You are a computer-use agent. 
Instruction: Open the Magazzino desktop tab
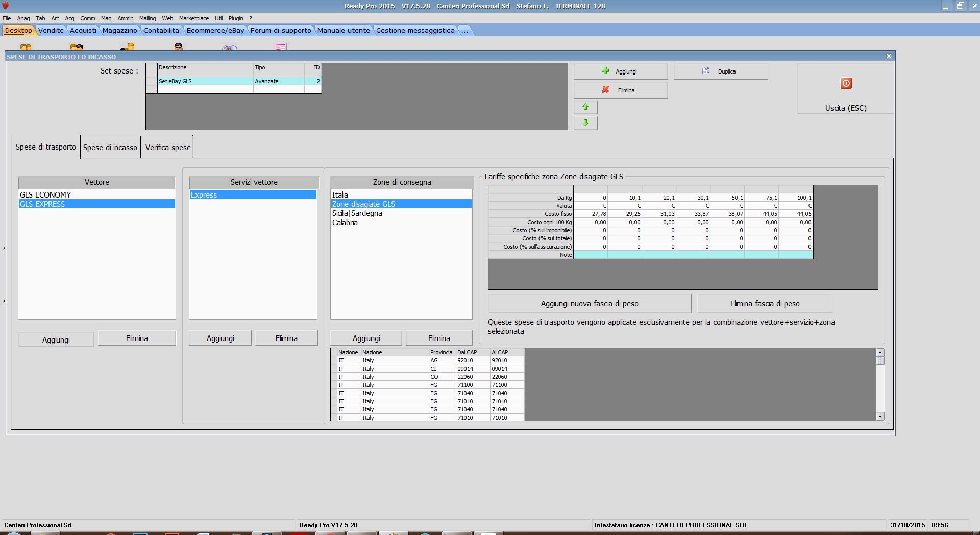coord(119,31)
